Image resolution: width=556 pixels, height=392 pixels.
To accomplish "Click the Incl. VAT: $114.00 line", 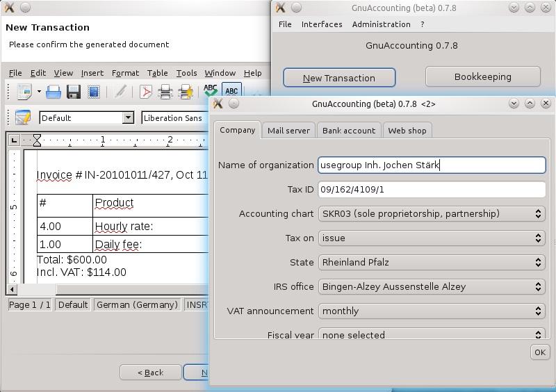I will (81, 272).
